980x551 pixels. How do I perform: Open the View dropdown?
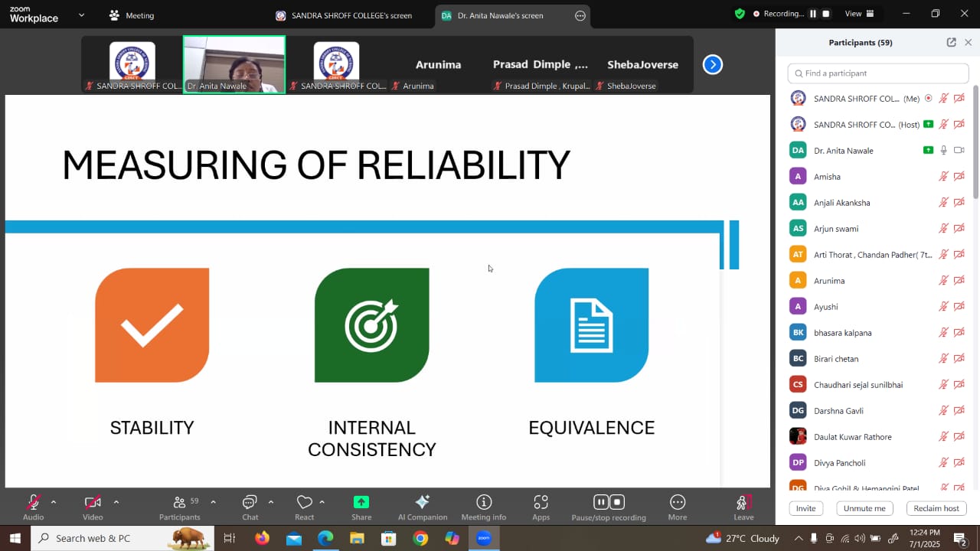[859, 14]
